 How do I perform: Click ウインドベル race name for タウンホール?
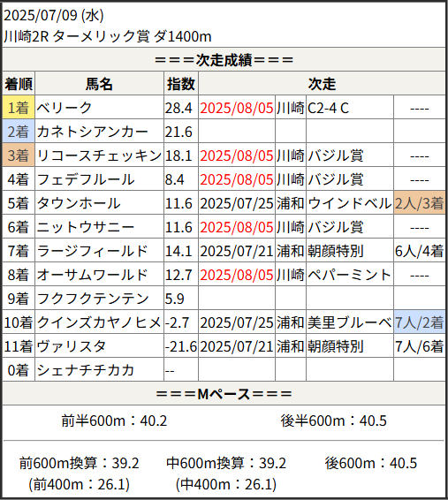click(x=350, y=203)
